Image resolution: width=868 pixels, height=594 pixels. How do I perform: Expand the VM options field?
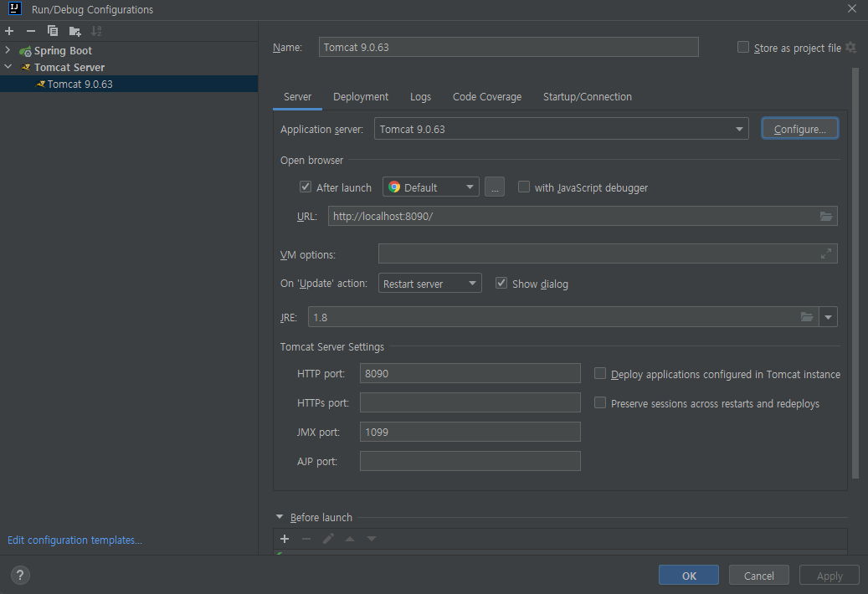coord(826,253)
